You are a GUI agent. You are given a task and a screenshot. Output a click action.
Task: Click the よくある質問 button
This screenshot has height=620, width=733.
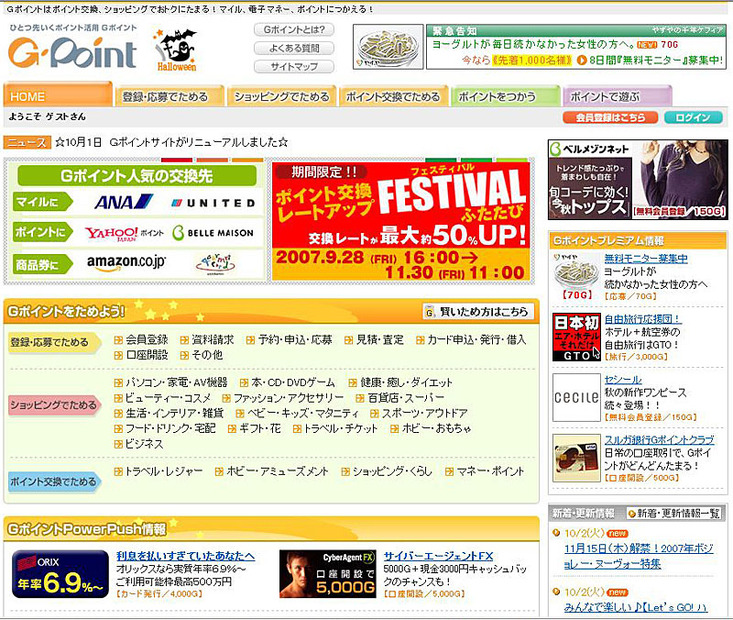pos(294,48)
